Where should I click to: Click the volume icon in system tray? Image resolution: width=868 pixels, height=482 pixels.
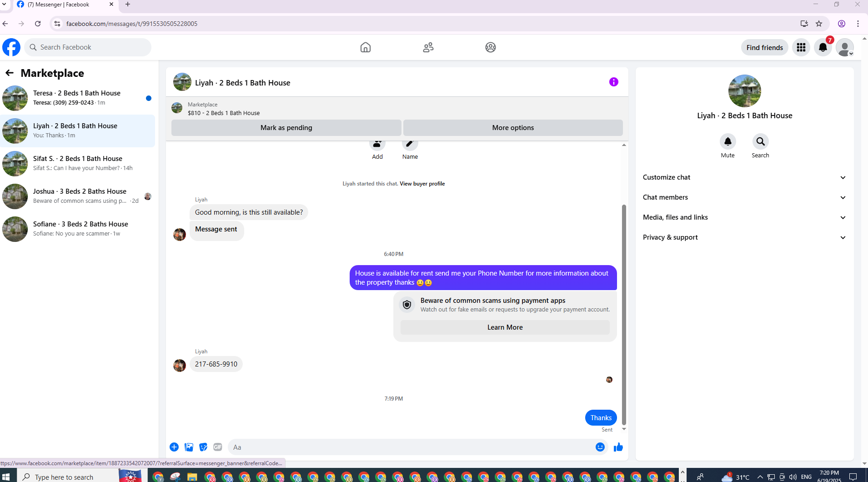[793, 477]
